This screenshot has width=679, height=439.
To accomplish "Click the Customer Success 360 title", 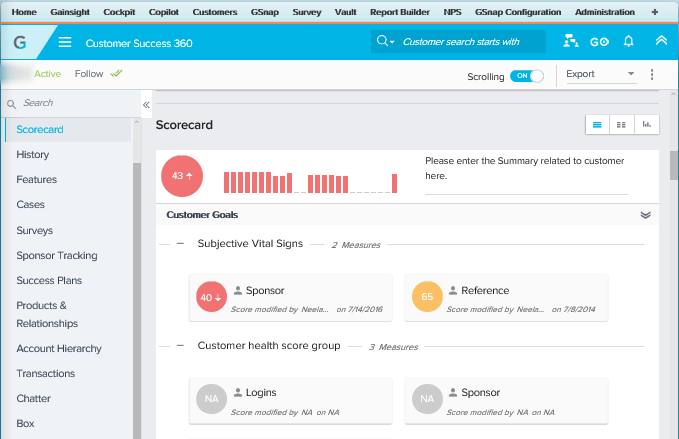I will [x=139, y=43].
